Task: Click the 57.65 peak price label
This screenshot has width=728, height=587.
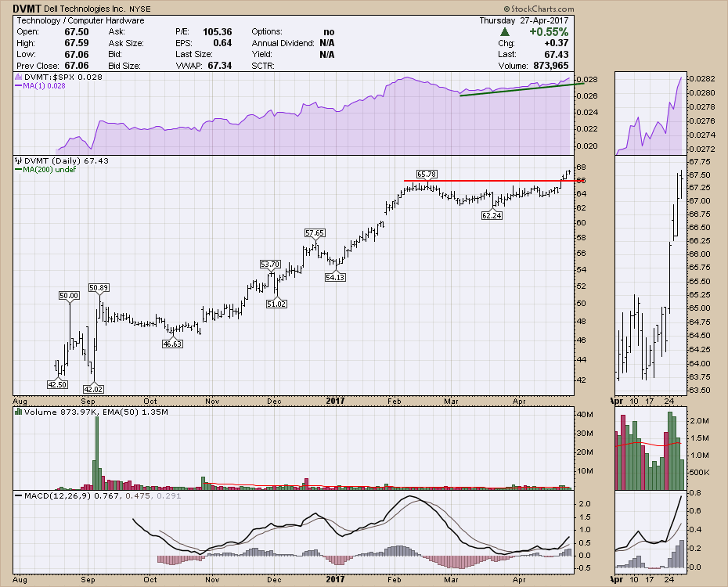Action: pyautogui.click(x=315, y=232)
